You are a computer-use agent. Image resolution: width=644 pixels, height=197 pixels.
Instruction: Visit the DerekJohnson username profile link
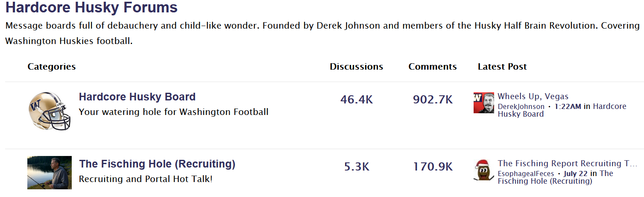coord(521,106)
